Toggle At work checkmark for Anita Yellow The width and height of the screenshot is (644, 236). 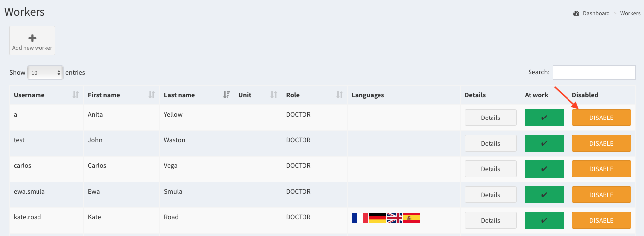click(544, 118)
